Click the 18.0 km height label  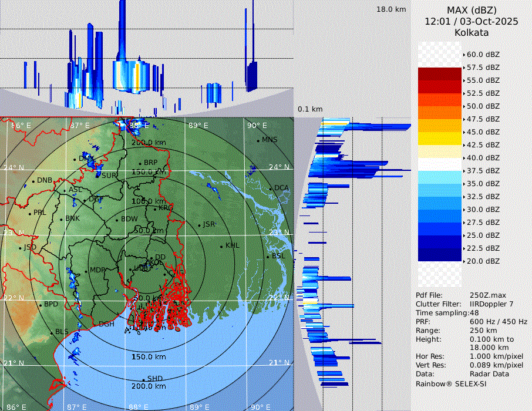[x=391, y=9]
